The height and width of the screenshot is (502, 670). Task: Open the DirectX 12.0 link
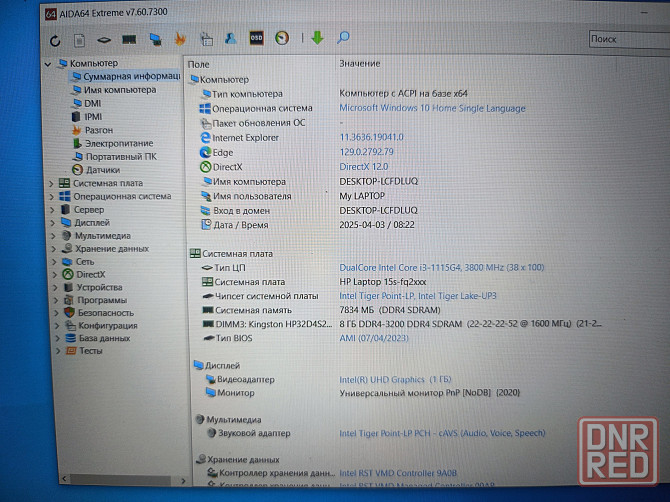[364, 167]
